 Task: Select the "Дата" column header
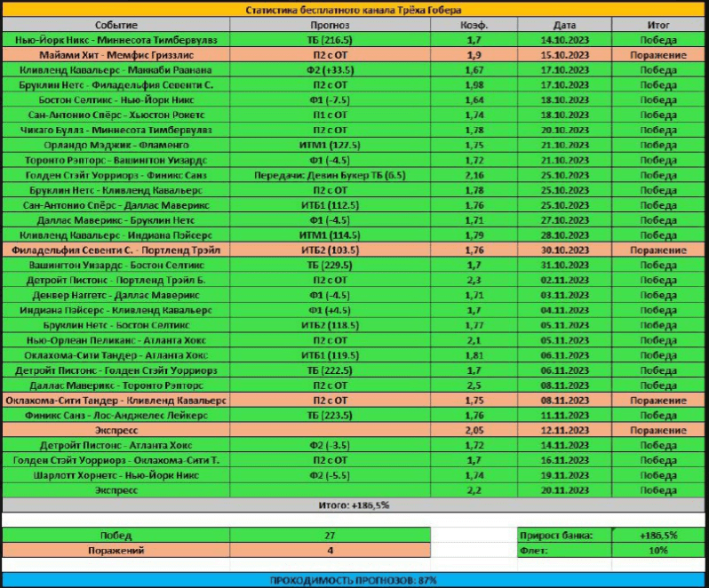564,26
